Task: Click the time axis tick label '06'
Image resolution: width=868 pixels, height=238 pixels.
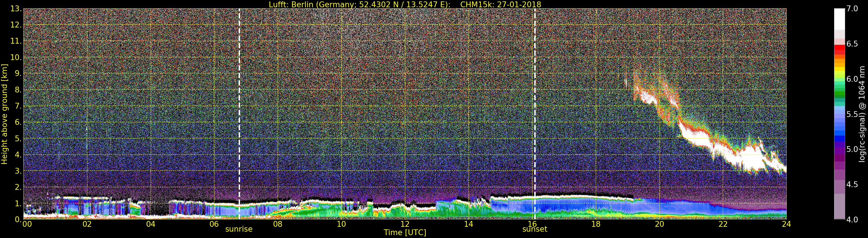Action: pyautogui.click(x=214, y=224)
